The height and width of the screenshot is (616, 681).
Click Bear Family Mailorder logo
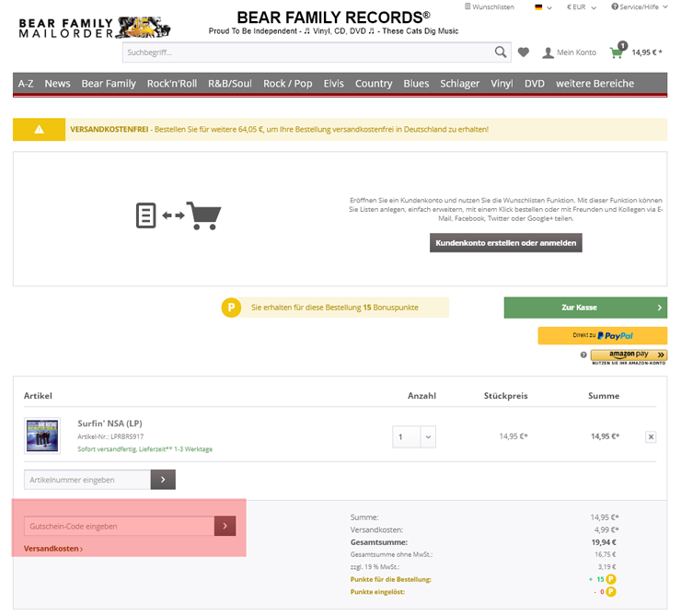click(95, 28)
